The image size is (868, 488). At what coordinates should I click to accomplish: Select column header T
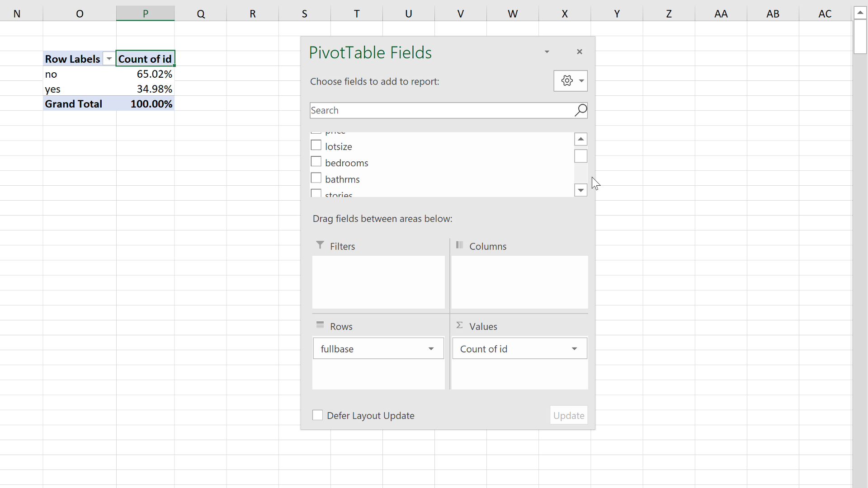click(x=357, y=14)
